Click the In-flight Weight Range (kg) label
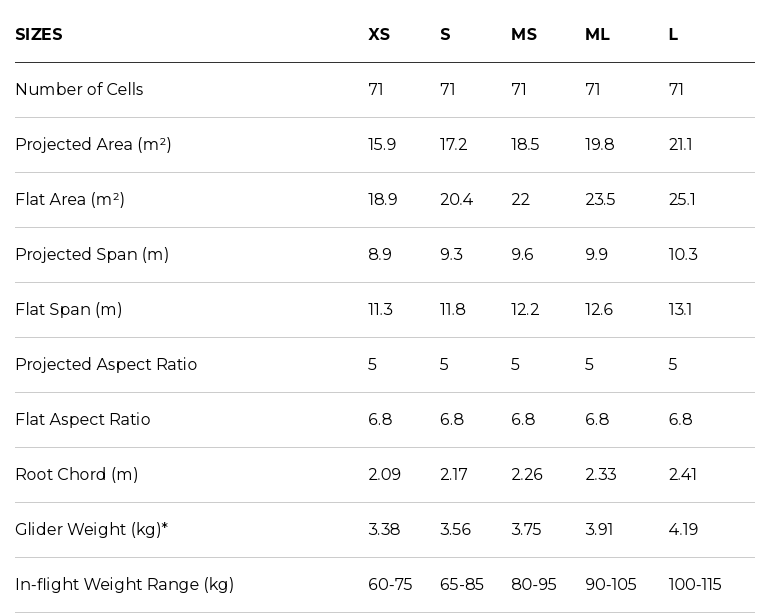778x615 pixels. click(125, 584)
